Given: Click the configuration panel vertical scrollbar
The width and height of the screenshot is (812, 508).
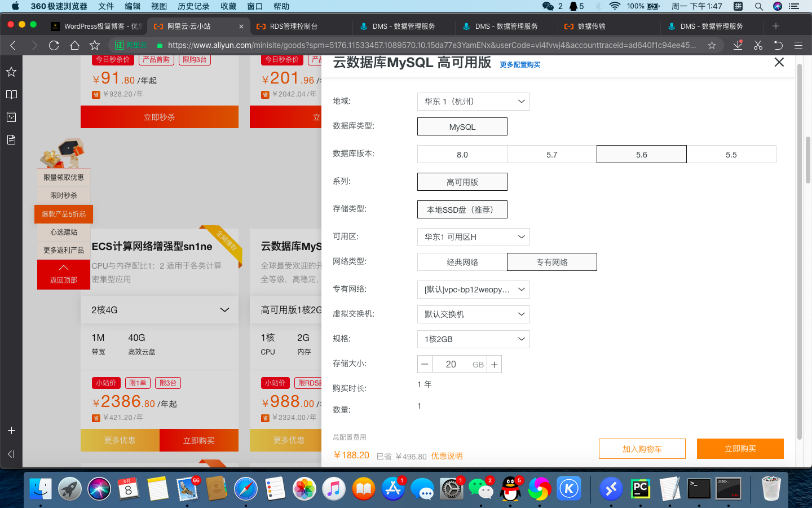Looking at the screenshot, I should click(800, 251).
